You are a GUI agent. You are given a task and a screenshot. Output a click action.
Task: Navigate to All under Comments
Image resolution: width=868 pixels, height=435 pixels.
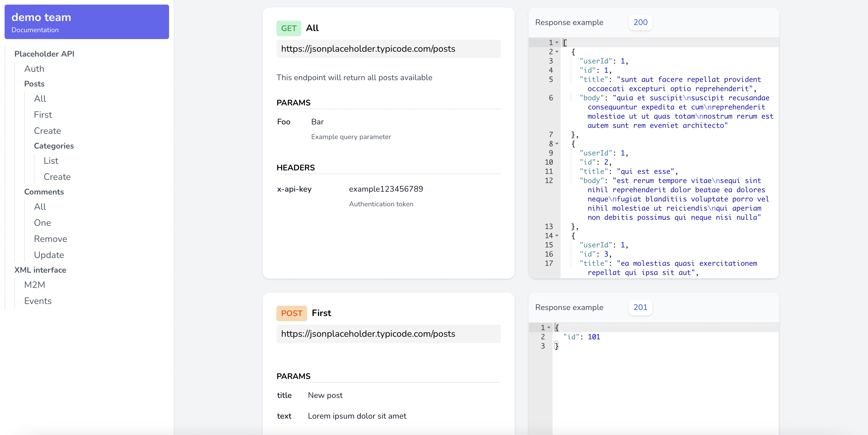[40, 207]
